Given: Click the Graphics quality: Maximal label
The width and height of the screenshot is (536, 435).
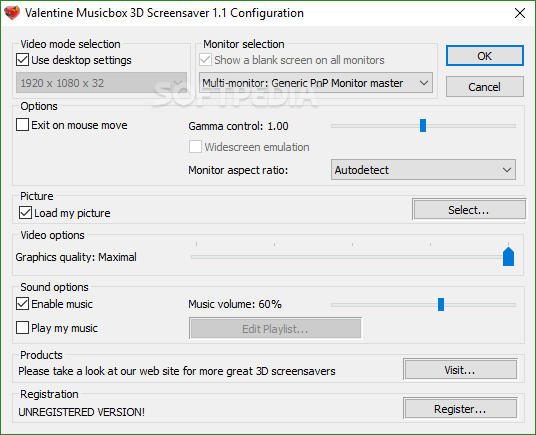Looking at the screenshot, I should (76, 257).
